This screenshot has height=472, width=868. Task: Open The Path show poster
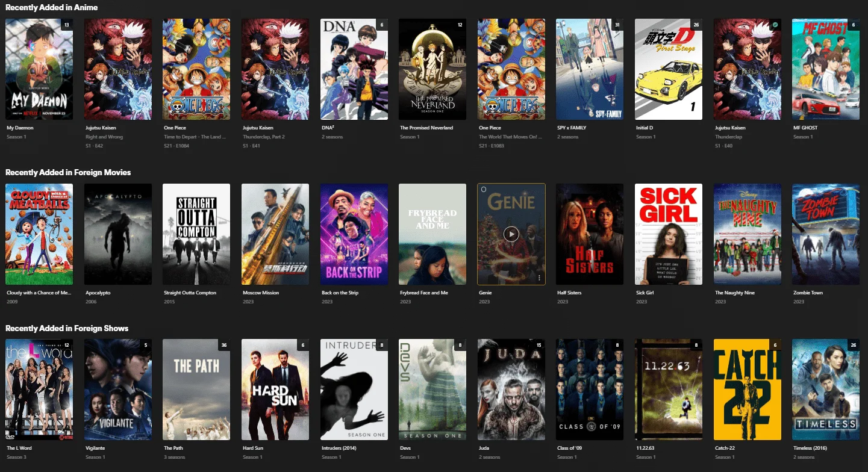196,390
